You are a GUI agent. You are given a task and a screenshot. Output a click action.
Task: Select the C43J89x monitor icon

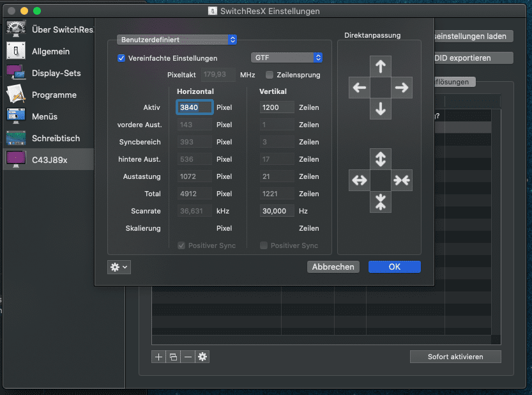pos(15,160)
